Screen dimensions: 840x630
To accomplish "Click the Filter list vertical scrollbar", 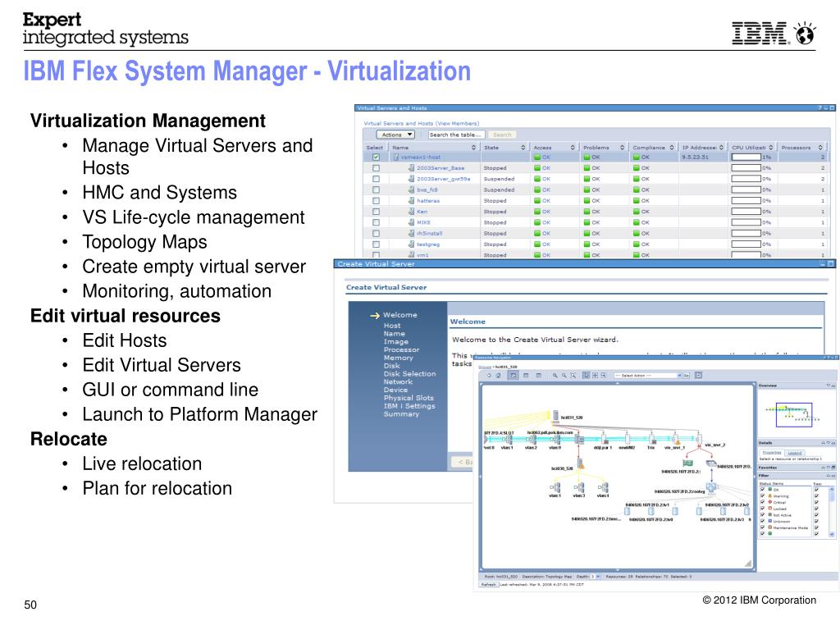I will click(x=832, y=511).
